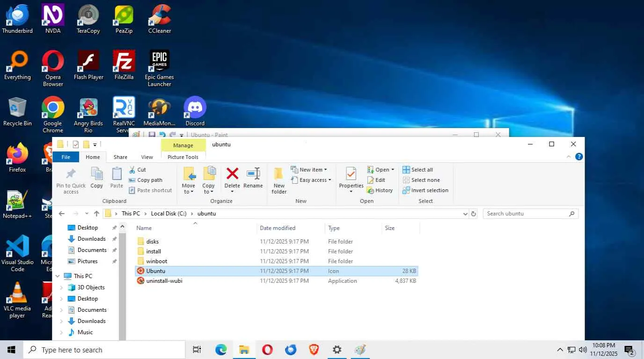The image size is (644, 359).
Task: Select the Notepad++ desktop icon
Action: pyautogui.click(x=17, y=204)
